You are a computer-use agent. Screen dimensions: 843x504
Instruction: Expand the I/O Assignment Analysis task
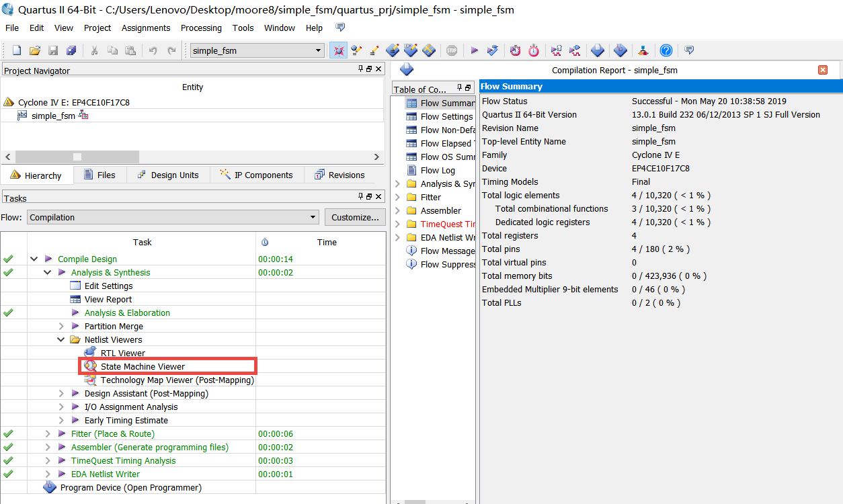tap(61, 407)
